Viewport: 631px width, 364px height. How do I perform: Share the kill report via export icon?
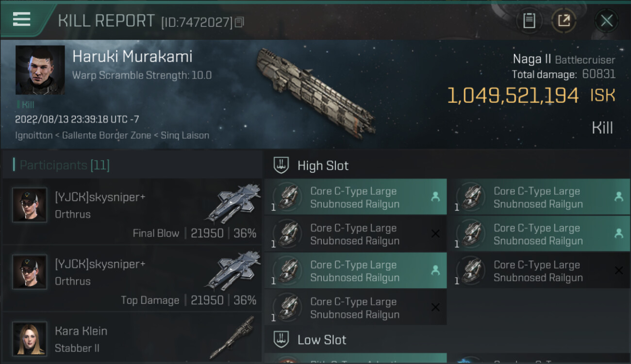point(564,21)
